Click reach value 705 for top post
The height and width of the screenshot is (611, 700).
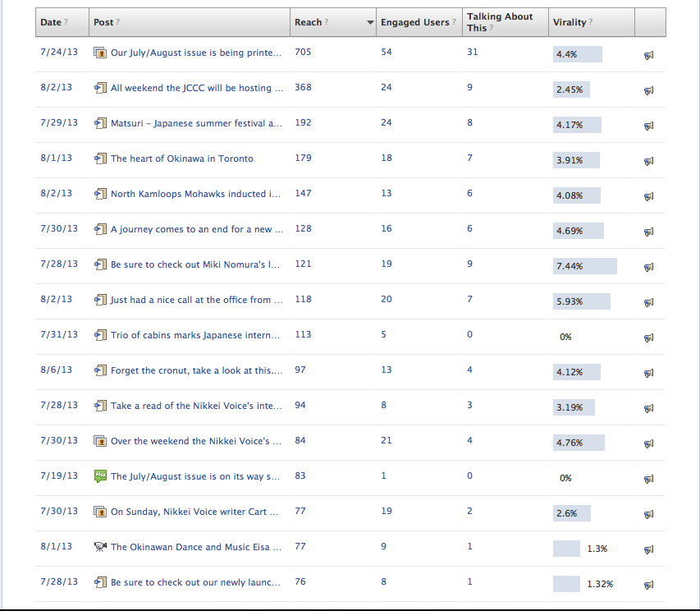tap(303, 52)
